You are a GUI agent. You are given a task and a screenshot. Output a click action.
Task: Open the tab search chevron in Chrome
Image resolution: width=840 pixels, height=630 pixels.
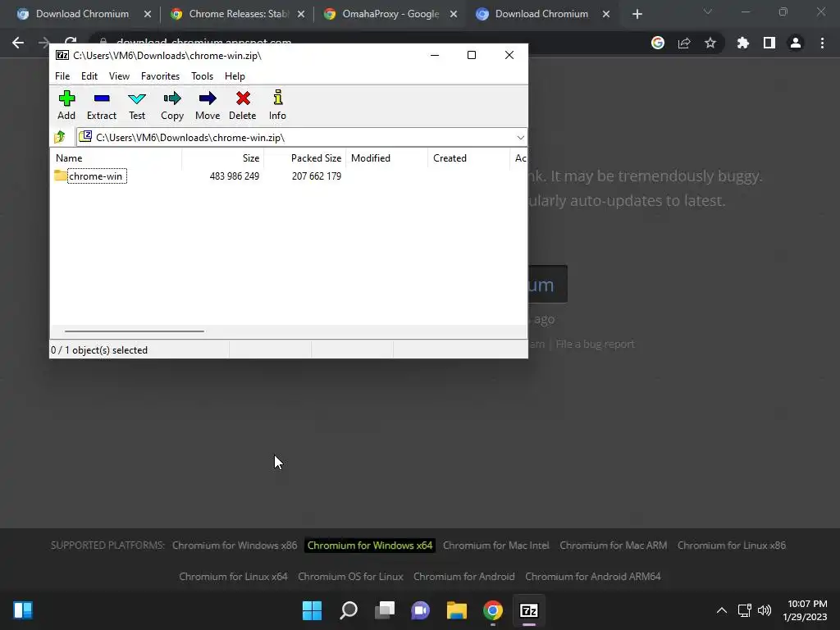708,11
